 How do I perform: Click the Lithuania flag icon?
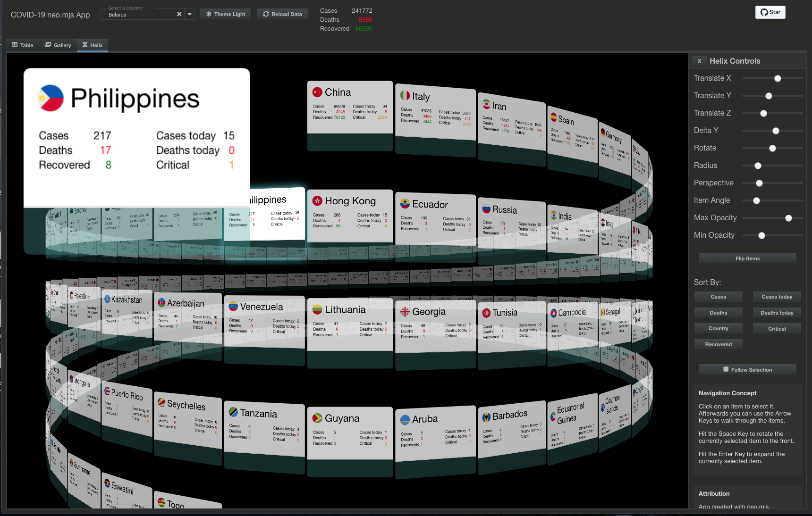[317, 309]
